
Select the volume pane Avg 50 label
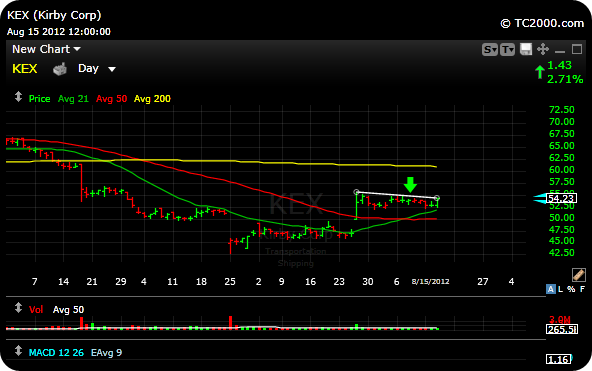pyautogui.click(x=68, y=310)
